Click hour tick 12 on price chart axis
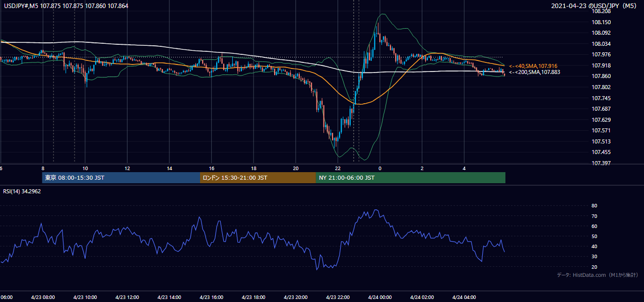 [x=127, y=169]
